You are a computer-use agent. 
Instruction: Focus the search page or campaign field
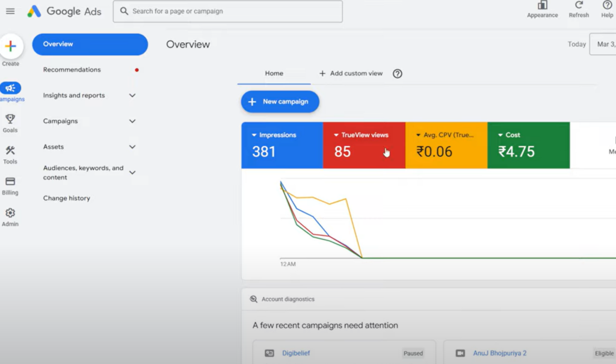click(228, 11)
